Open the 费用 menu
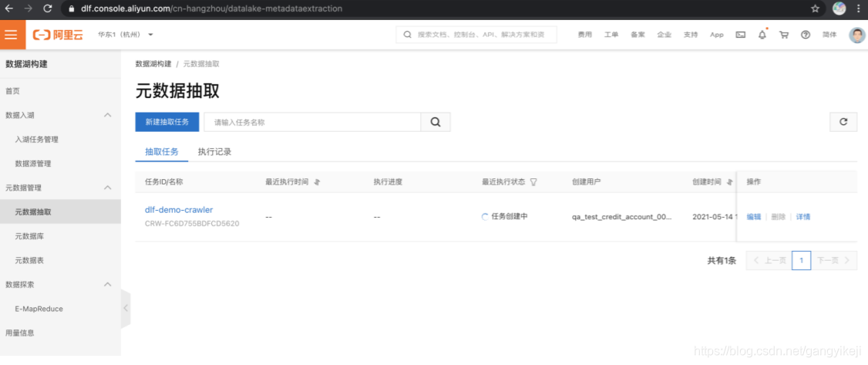 (x=584, y=35)
